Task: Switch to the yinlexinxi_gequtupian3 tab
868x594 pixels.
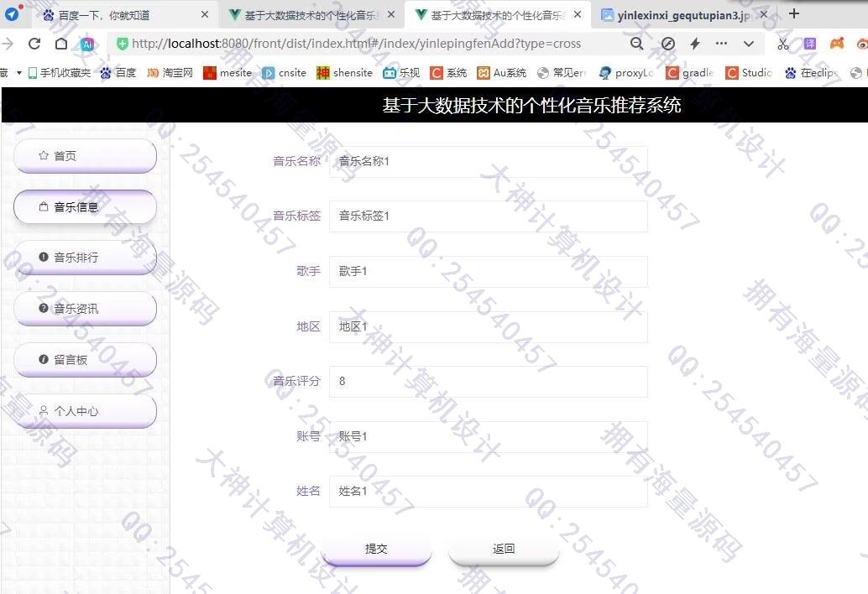Action: (683, 15)
